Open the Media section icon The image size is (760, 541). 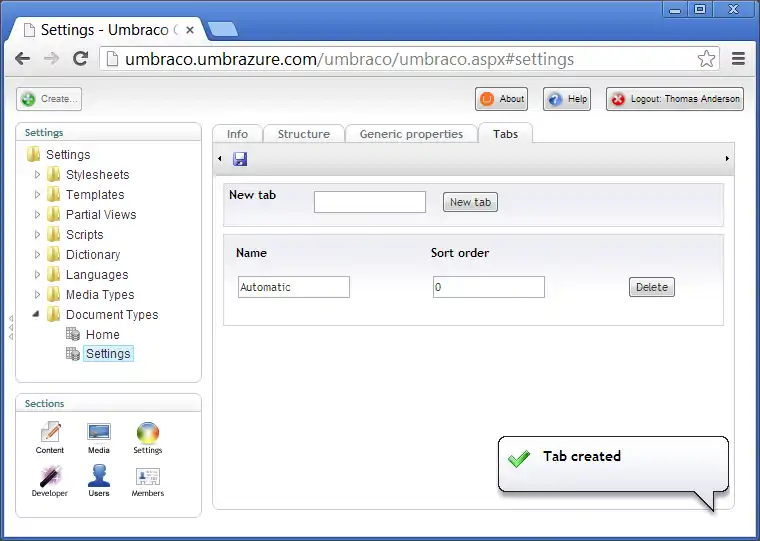99,437
